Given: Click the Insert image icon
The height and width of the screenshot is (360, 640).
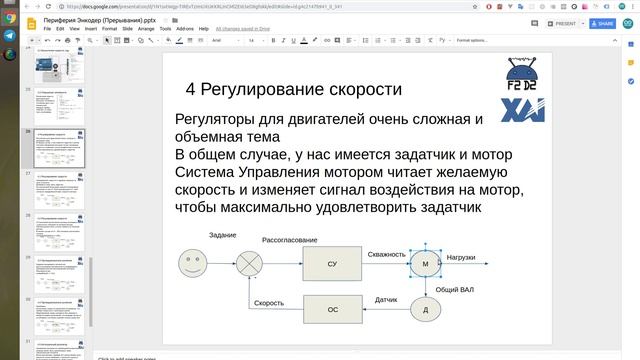Looking at the screenshot, I should (127, 40).
